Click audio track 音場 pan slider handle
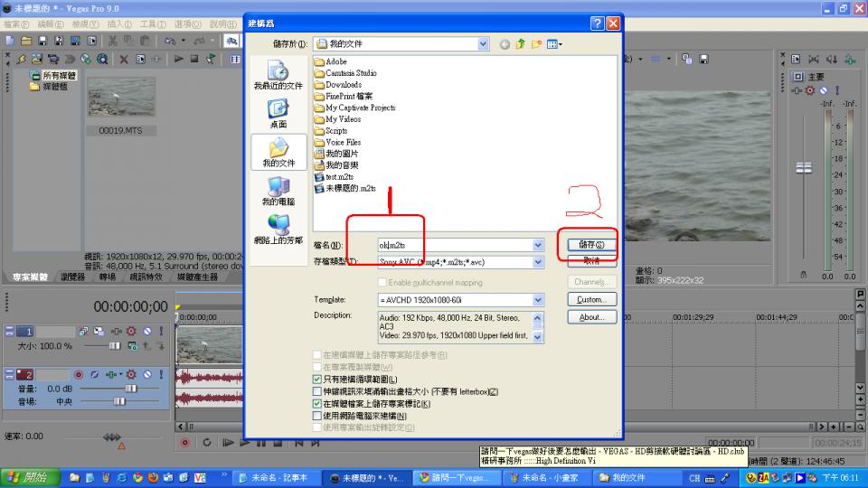 (x=119, y=401)
